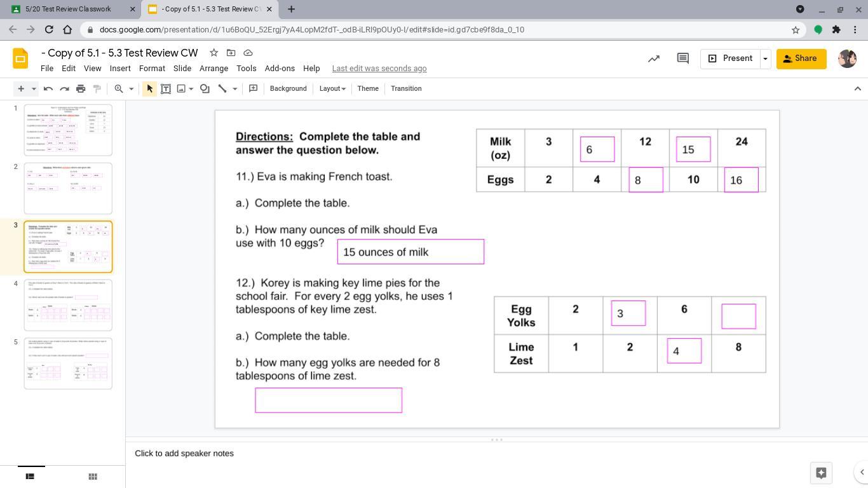868x488 pixels.
Task: Add a comment using the toolbar icon
Action: pos(253,89)
